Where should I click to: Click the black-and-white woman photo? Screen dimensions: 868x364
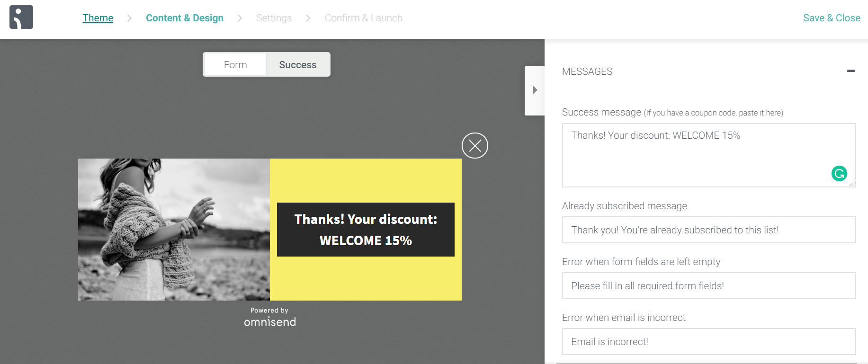pyautogui.click(x=174, y=230)
